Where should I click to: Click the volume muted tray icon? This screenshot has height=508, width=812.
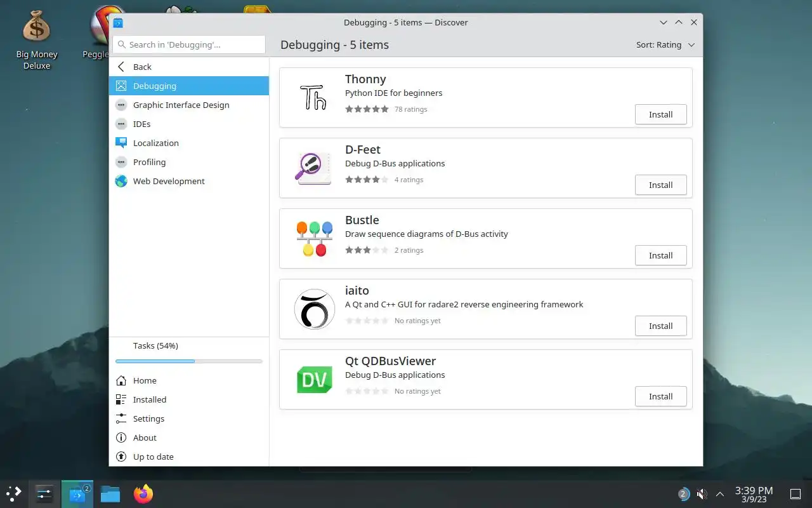point(702,493)
